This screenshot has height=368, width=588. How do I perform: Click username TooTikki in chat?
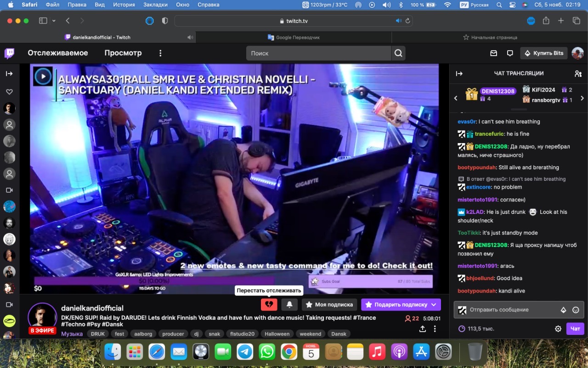click(x=469, y=233)
